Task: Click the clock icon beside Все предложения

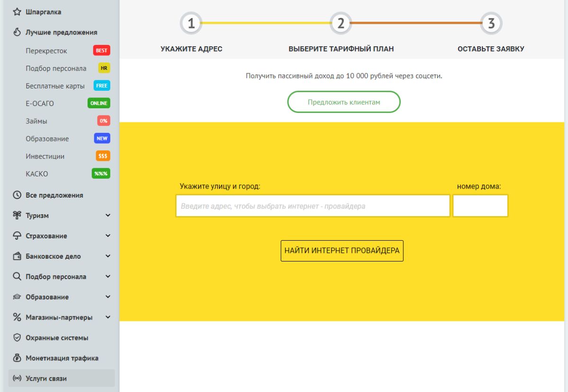Action: pos(17,195)
